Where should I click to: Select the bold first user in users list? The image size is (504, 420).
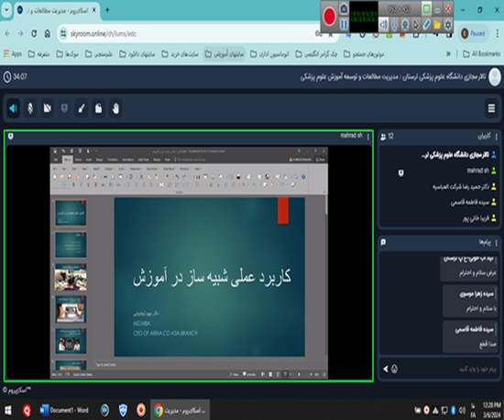tap(459, 155)
